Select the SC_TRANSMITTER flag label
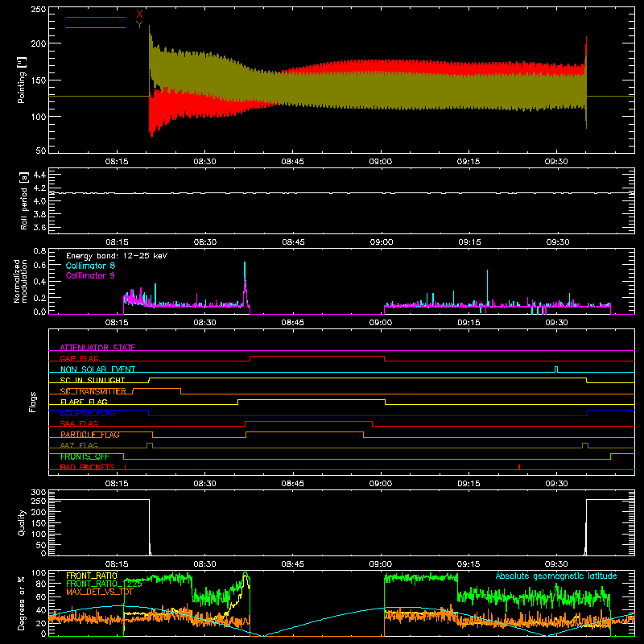Image resolution: width=644 pixels, height=644 pixels. (93, 391)
